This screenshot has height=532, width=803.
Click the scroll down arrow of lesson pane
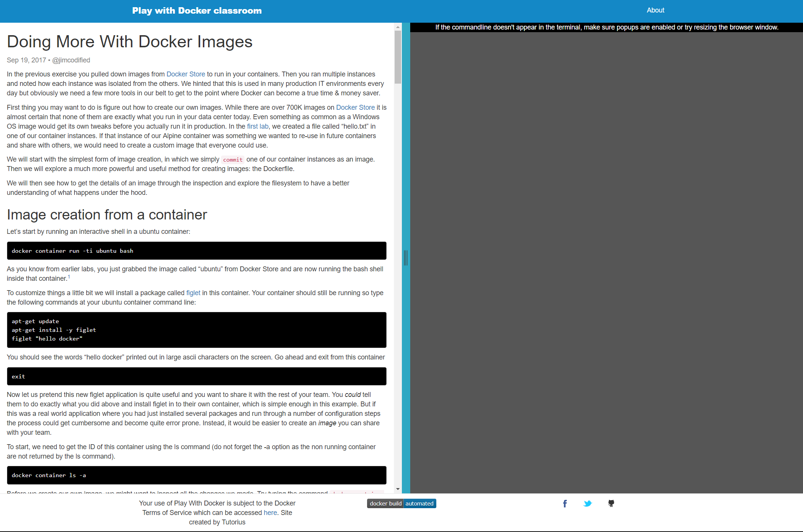[398, 489]
